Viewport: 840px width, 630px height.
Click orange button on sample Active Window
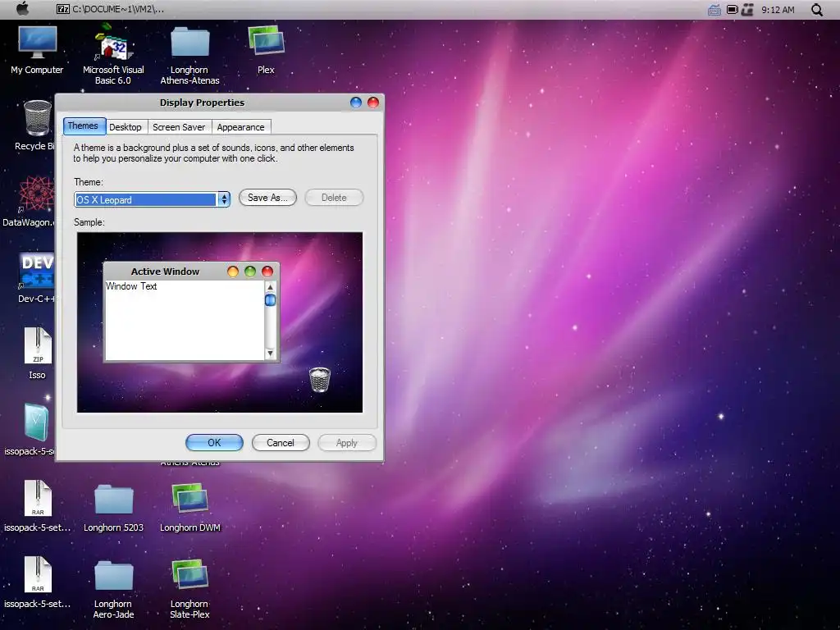pos(232,272)
